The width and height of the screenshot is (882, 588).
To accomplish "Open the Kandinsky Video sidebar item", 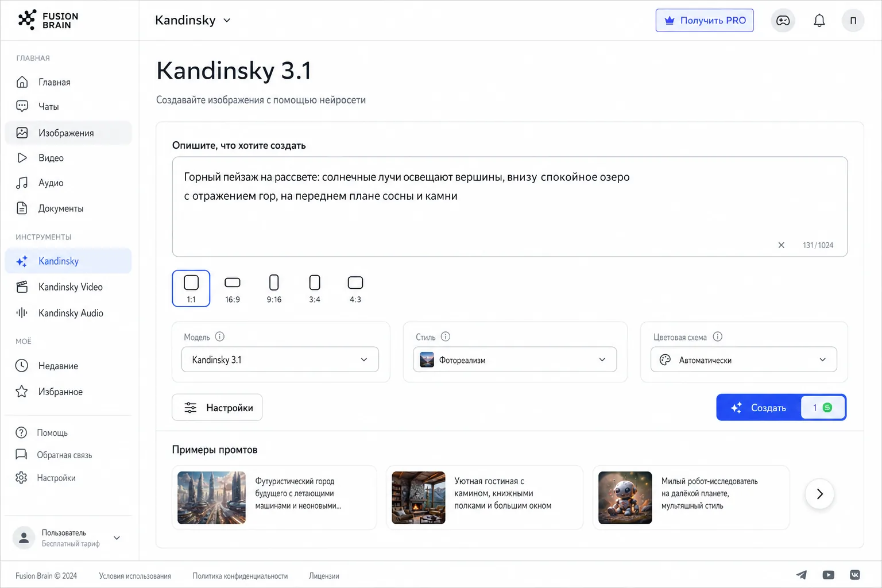I will tap(68, 287).
